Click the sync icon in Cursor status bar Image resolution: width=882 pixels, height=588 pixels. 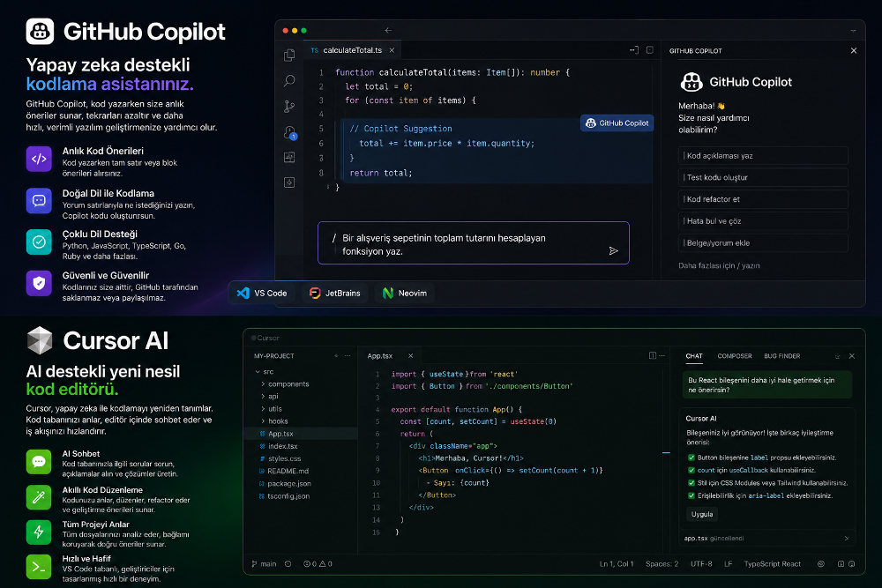tap(288, 564)
